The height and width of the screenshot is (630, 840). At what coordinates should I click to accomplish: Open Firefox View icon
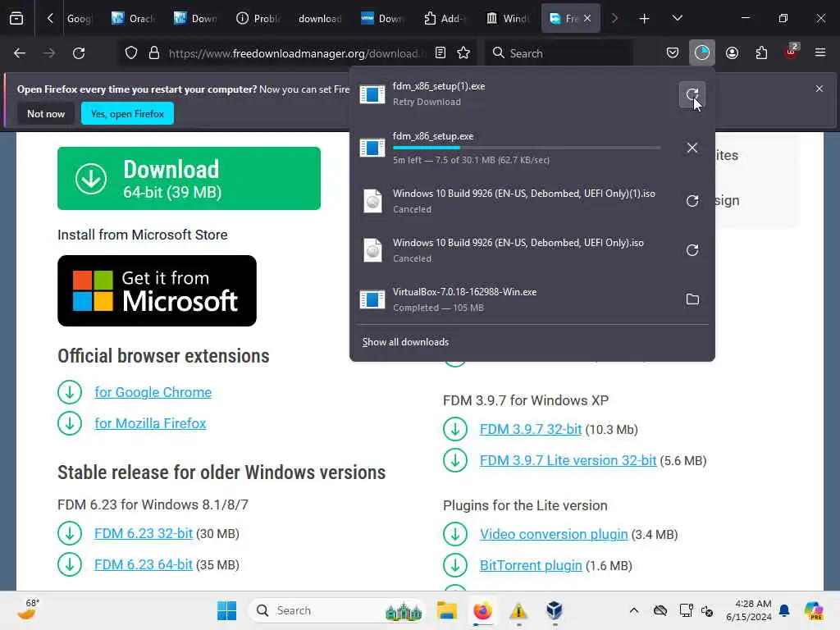[16, 19]
